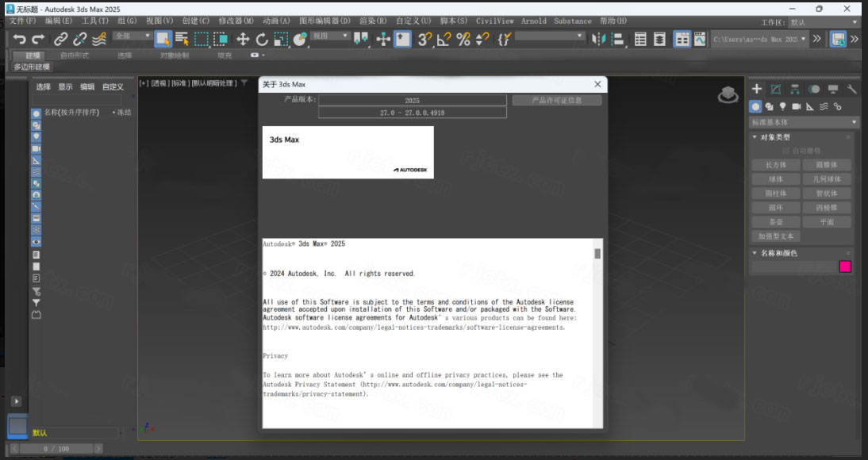
Task: Select the Select and Move tool
Action: [244, 37]
